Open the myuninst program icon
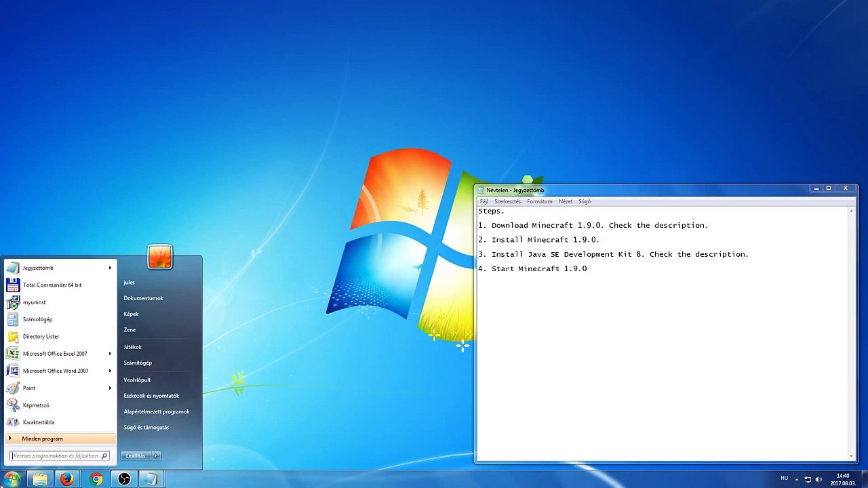 click(x=13, y=302)
